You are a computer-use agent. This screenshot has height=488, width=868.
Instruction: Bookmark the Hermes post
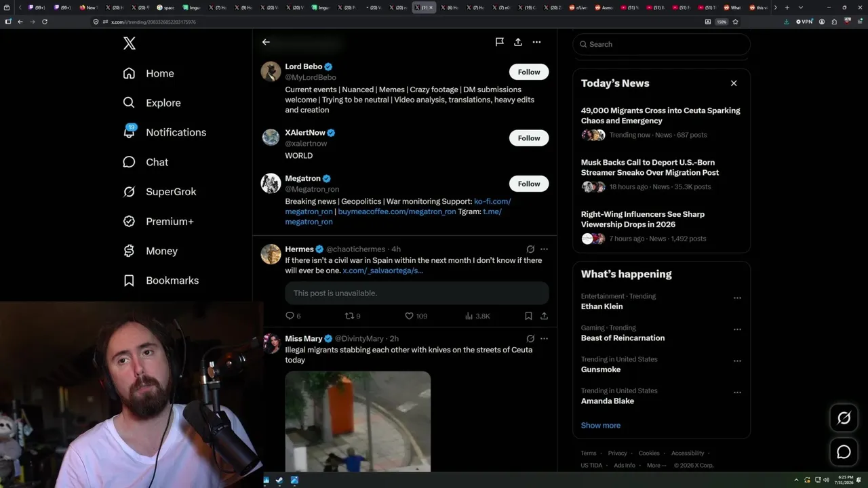[528, 316]
